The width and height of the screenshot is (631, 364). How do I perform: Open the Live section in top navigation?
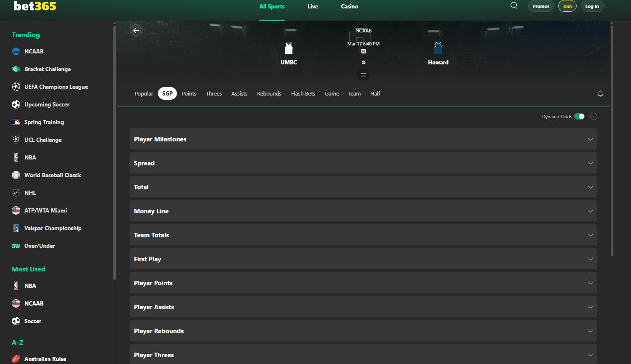point(313,6)
